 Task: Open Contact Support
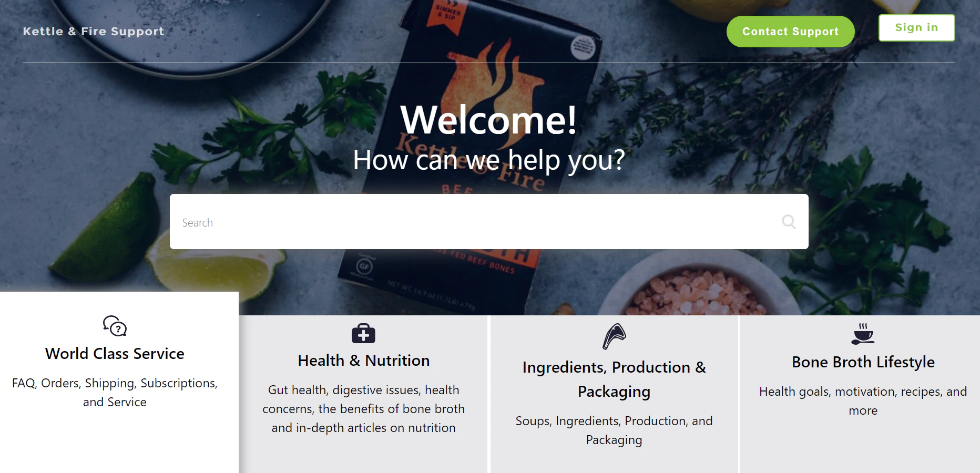(x=790, y=32)
